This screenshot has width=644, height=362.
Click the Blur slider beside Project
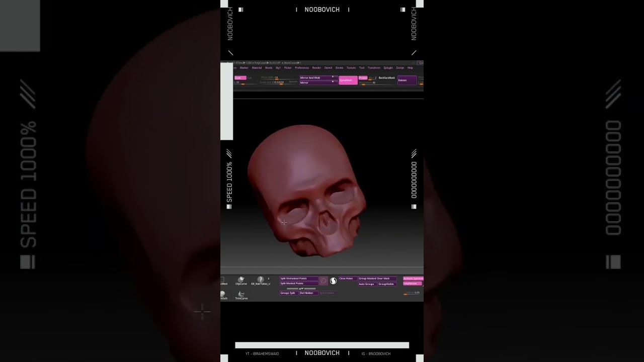pyautogui.click(x=374, y=78)
